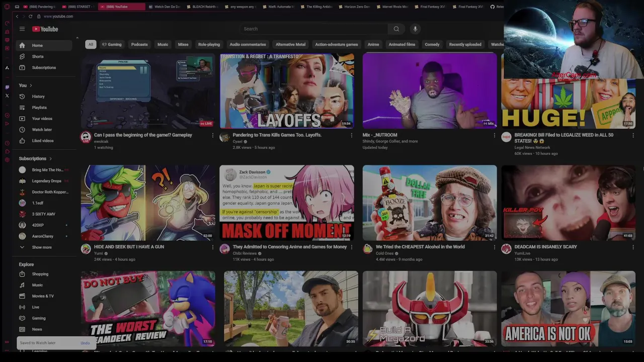
Task: Open options for CHEAPEST Alcohol video
Action: 494,247
